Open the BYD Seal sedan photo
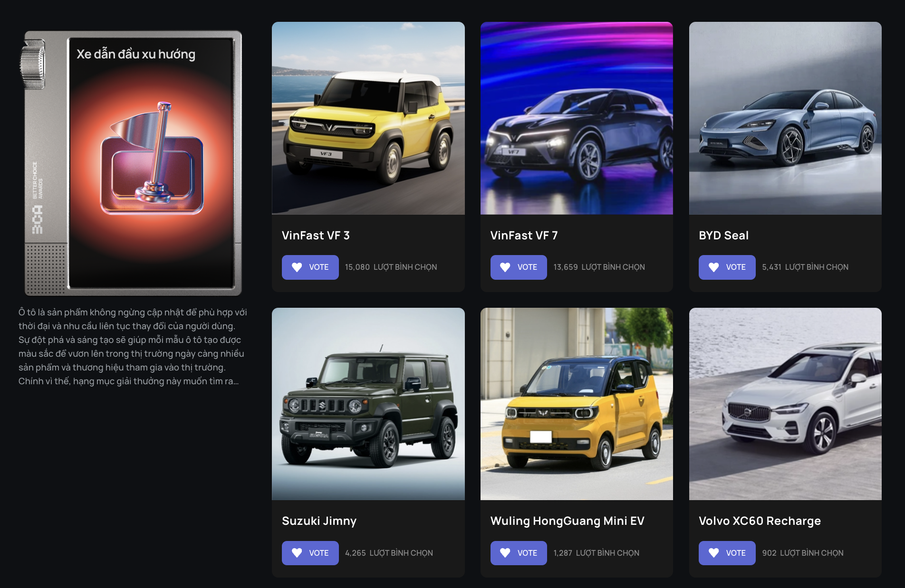905x588 pixels. click(785, 118)
